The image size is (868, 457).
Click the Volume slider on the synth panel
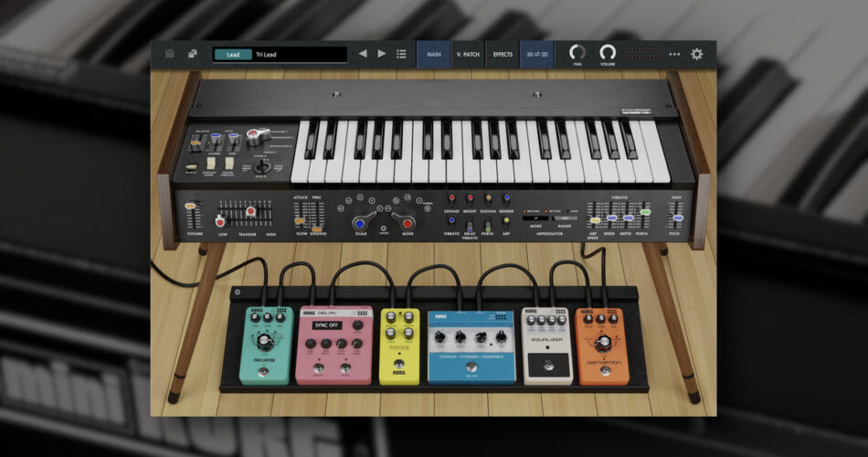click(x=191, y=217)
